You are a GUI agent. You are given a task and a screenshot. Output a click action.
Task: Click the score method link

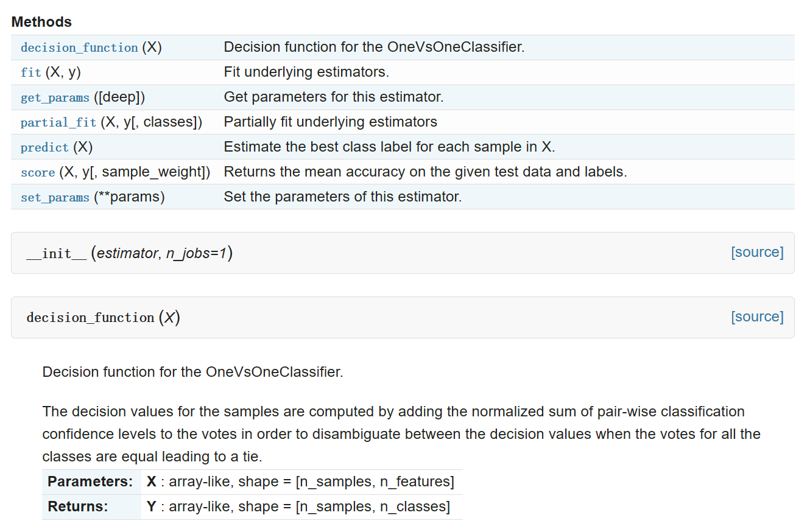38,172
